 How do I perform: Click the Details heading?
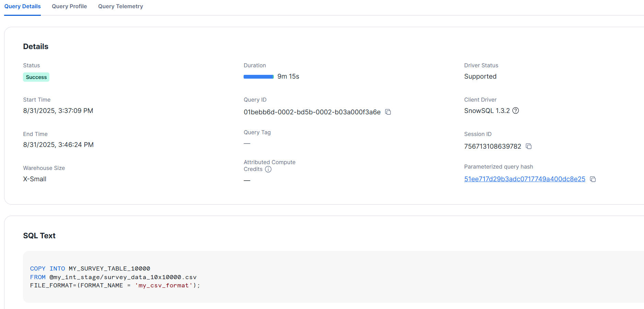tap(36, 46)
